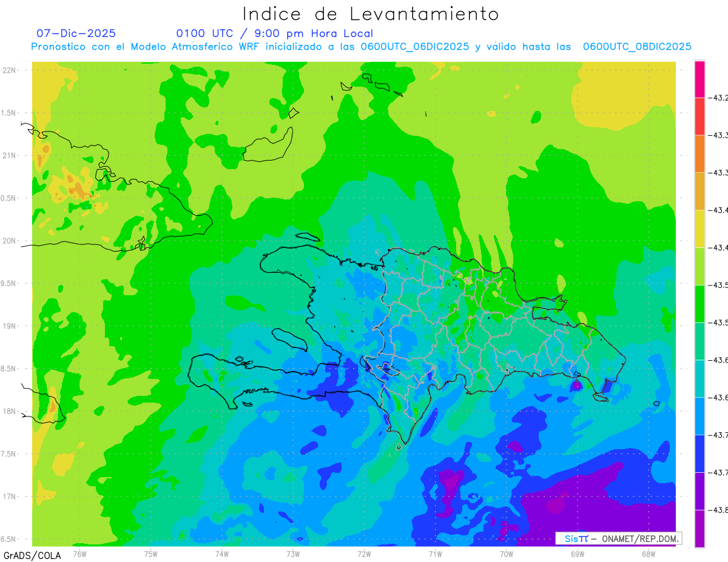Select the magenta swatch in the color scale
728x562 pixels.
(699, 79)
